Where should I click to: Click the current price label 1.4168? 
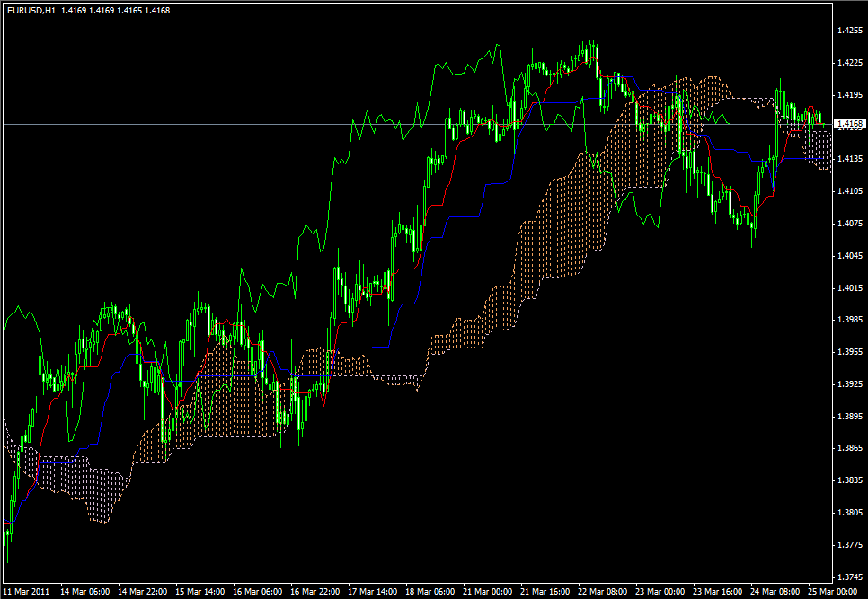(850, 124)
